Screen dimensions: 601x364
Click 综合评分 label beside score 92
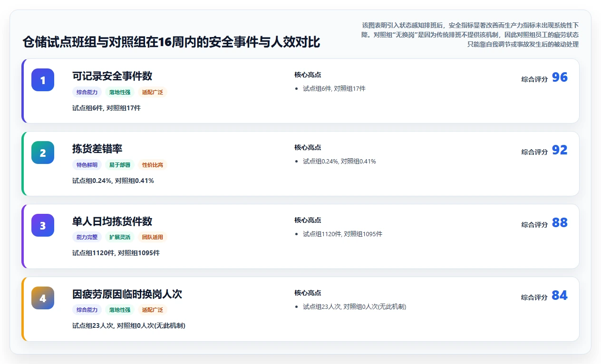[x=534, y=152]
